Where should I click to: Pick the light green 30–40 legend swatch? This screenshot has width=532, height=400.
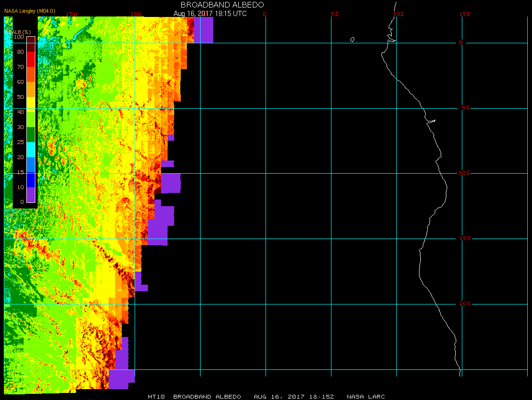31,120
